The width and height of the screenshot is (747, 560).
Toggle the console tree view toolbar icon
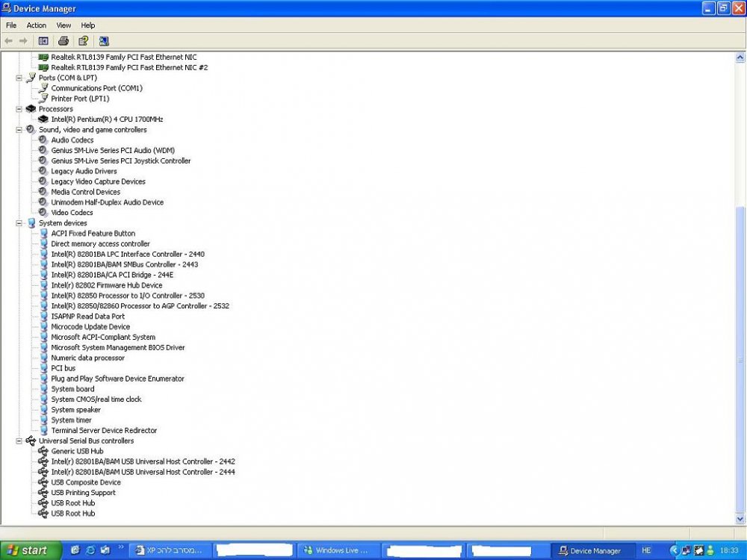coord(43,41)
